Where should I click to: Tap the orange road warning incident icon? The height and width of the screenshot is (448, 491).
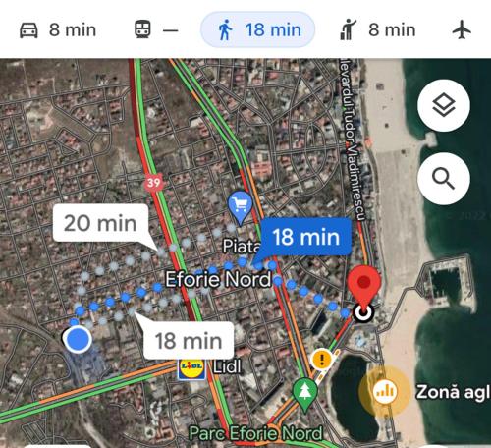322,360
